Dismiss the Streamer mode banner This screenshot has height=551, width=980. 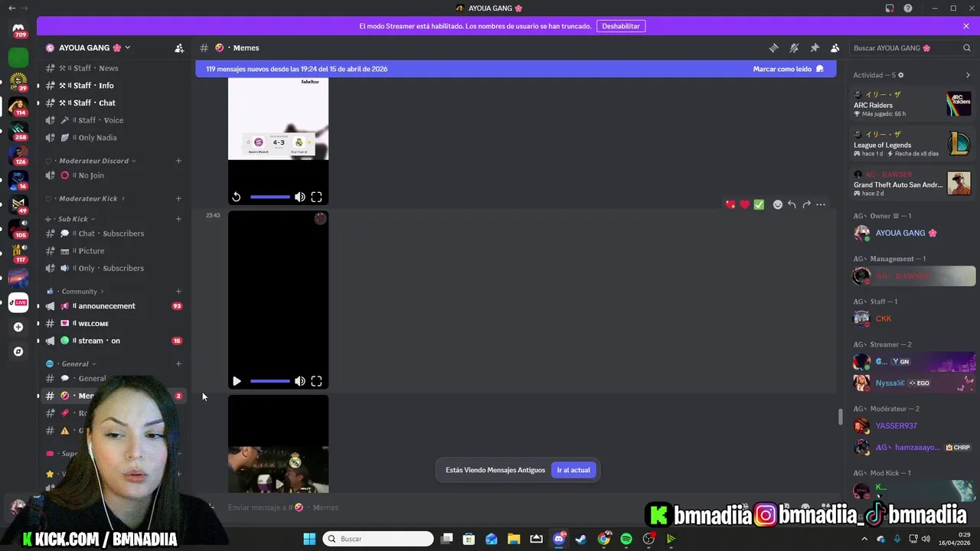pos(966,26)
